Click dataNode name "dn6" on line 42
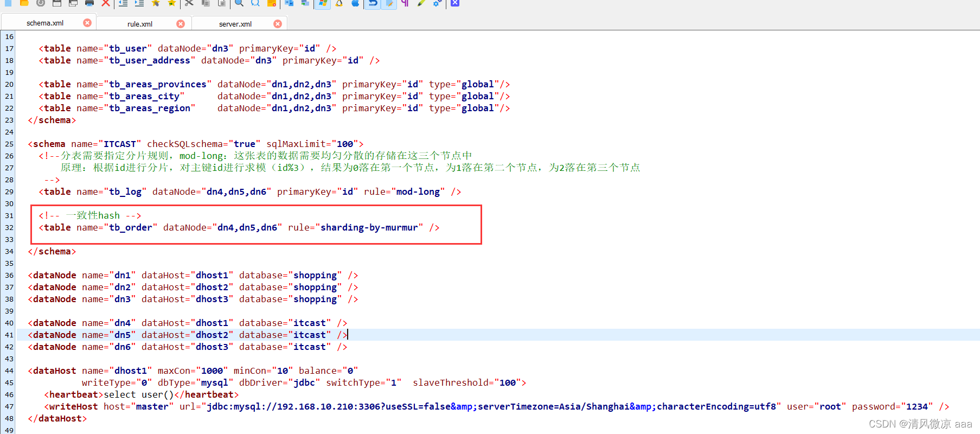The height and width of the screenshot is (434, 980). point(123,347)
